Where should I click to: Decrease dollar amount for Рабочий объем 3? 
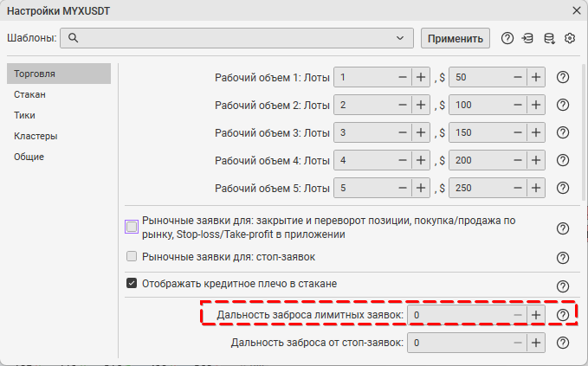(518, 132)
